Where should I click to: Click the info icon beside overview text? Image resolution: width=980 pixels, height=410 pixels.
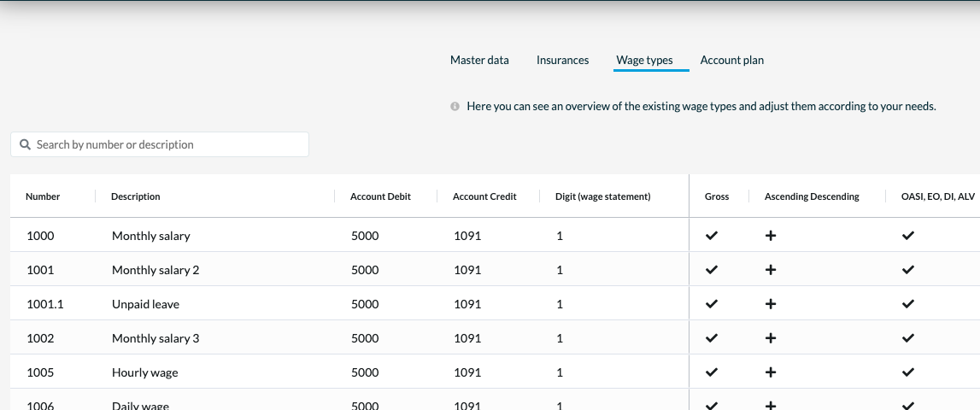pyautogui.click(x=455, y=106)
